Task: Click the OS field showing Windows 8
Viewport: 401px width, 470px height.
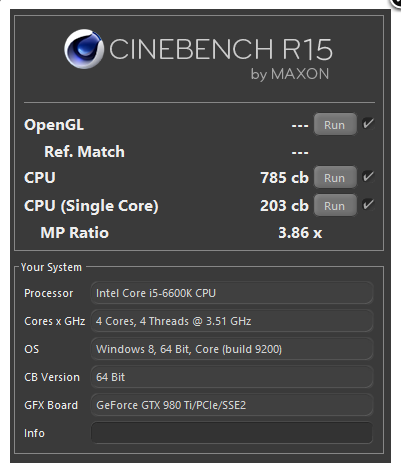Action: [232, 349]
